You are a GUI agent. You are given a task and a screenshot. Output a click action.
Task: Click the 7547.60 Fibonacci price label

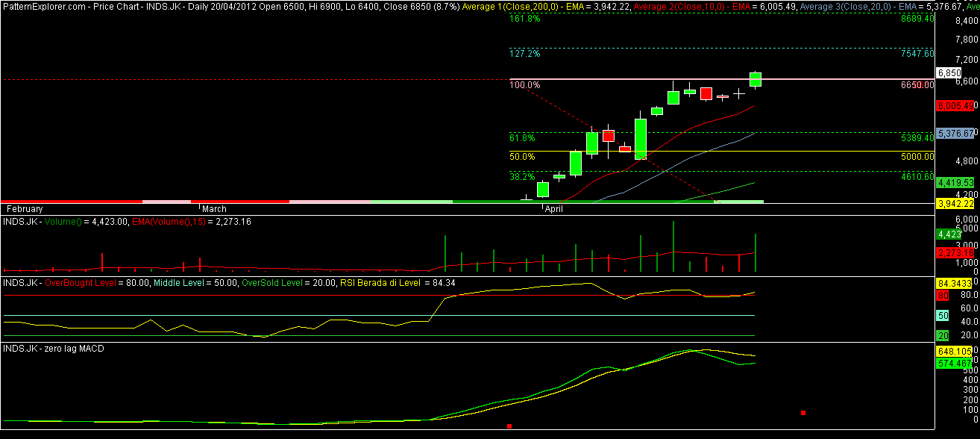917,54
